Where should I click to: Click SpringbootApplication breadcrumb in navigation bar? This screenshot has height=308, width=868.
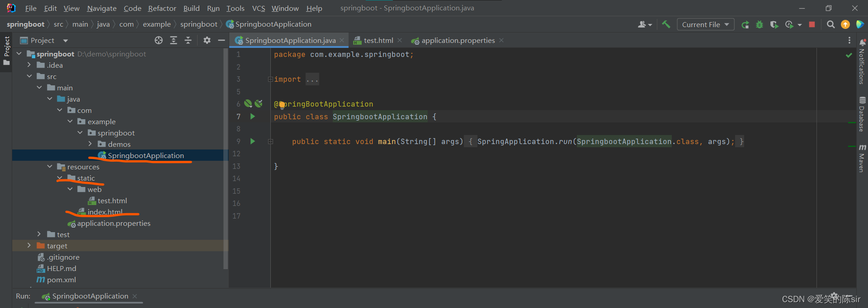pos(269,24)
